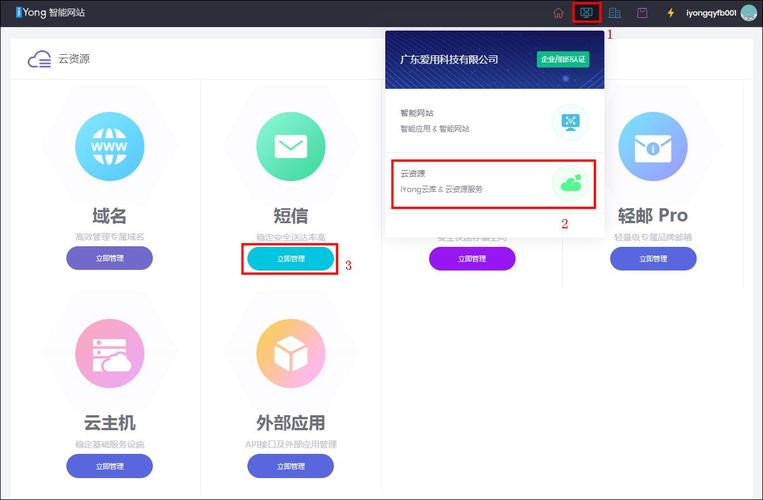
Task: Click the 短信 heading text
Action: 291,215
